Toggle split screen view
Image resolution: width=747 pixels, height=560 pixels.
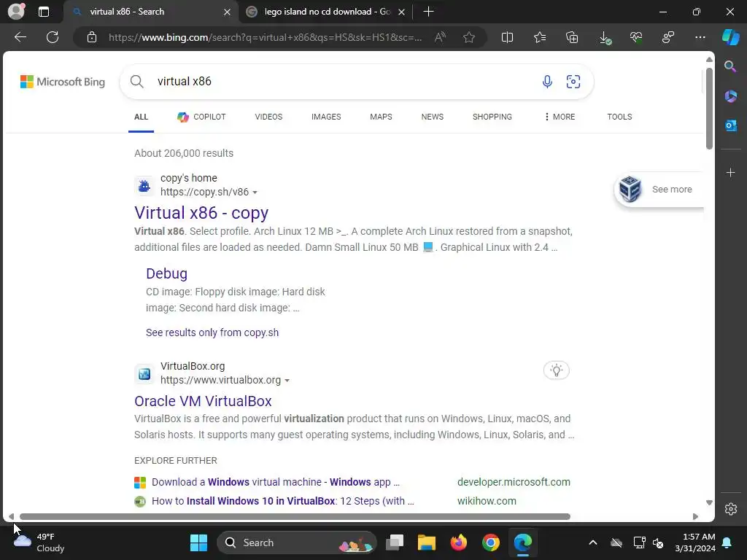(508, 37)
